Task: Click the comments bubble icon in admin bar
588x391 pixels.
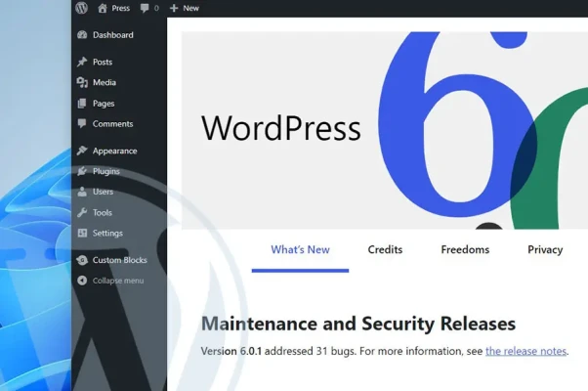Action: pos(146,8)
